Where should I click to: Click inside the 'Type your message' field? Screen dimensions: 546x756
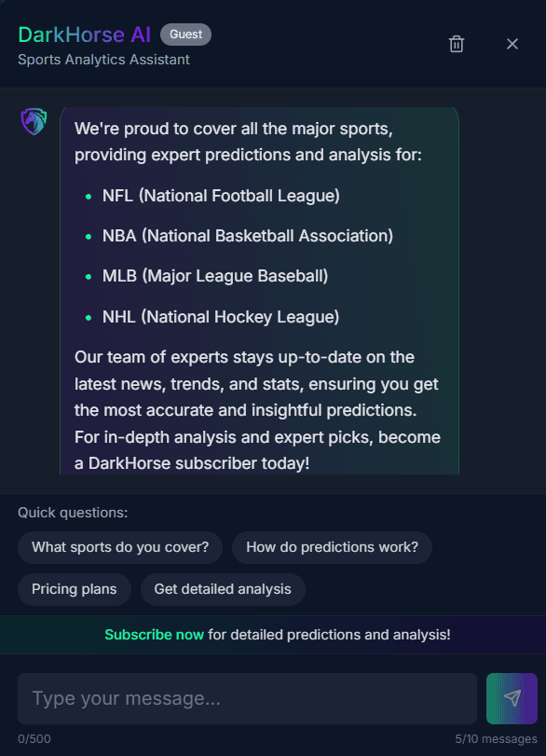[x=247, y=698]
